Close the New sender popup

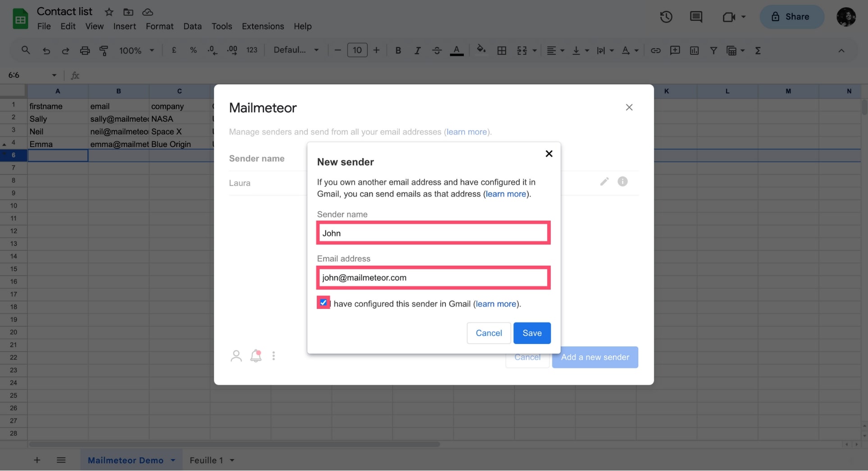tap(548, 154)
